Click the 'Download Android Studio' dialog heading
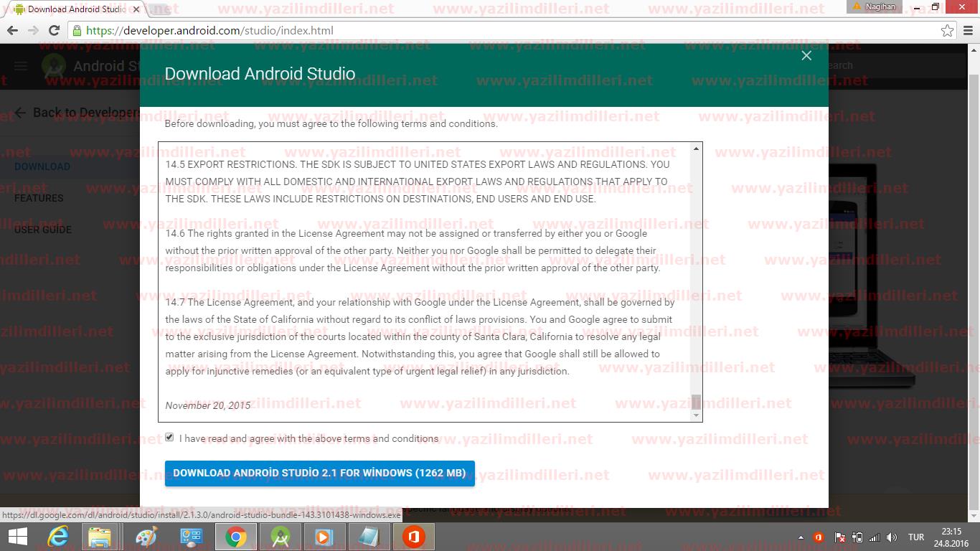Screen dimensions: 980x551 (260, 74)
